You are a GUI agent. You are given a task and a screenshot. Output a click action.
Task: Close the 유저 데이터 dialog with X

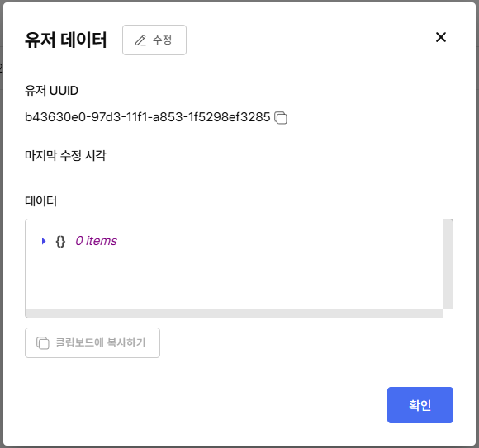[x=441, y=37]
